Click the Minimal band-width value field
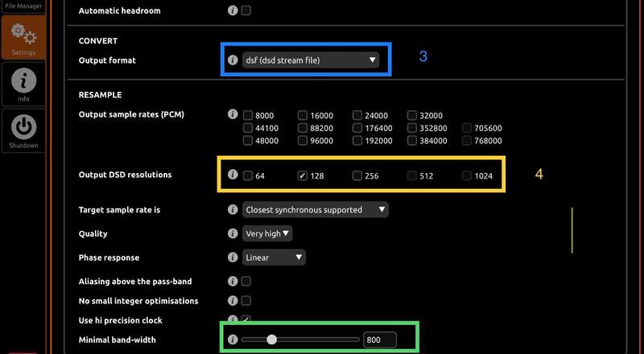Screen dimensions: 644x354 [379, 340]
